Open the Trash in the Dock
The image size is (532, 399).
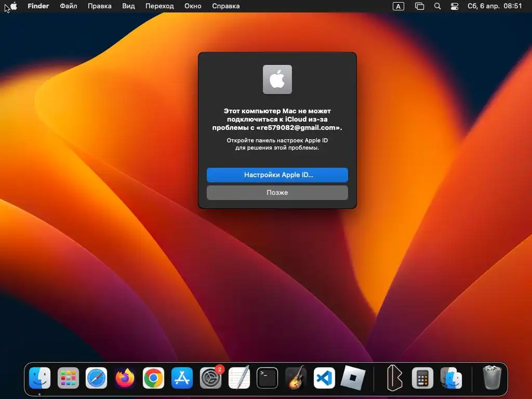click(x=493, y=377)
